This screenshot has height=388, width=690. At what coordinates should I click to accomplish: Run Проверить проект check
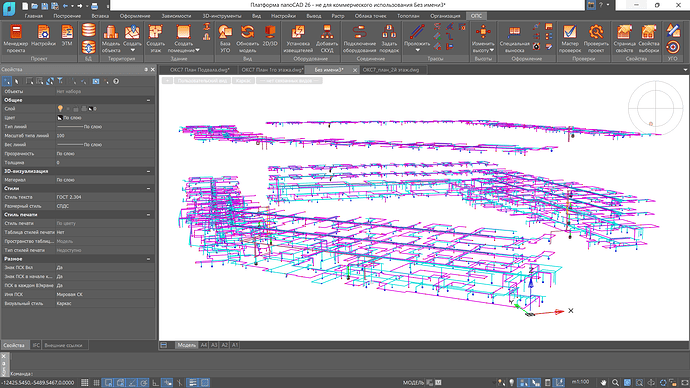(596, 39)
